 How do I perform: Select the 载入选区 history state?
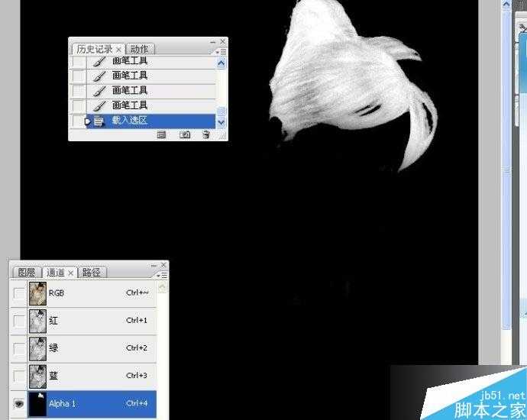point(150,121)
